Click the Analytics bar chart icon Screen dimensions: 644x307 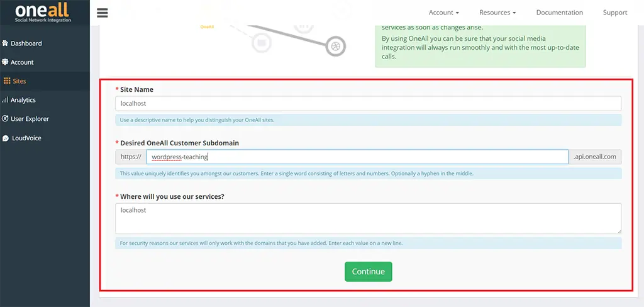[x=5, y=100]
